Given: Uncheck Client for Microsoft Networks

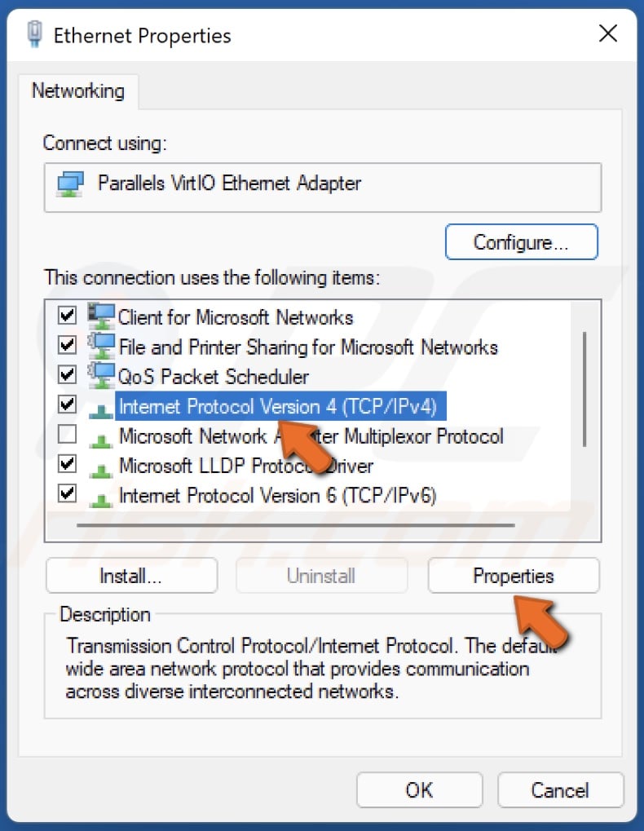Looking at the screenshot, I should (x=66, y=316).
